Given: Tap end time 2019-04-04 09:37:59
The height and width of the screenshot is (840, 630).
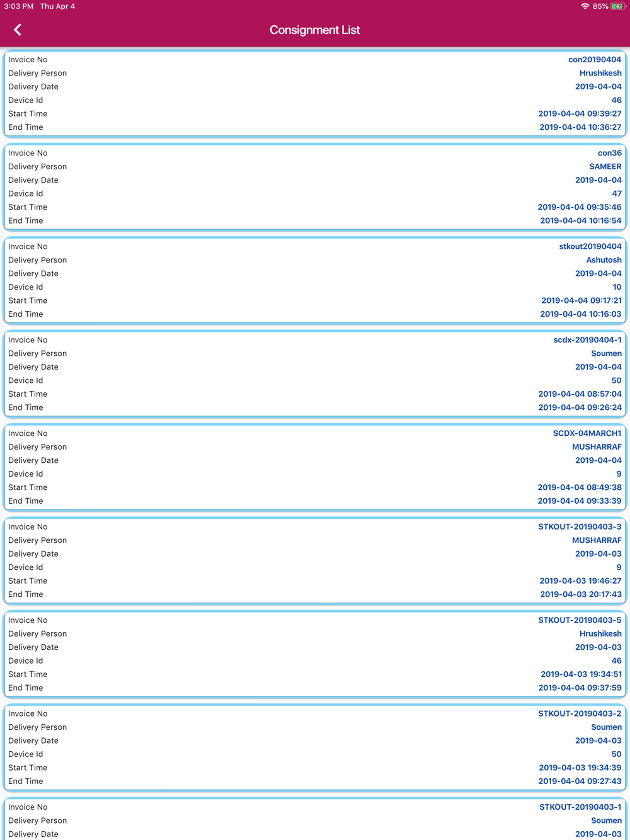Looking at the screenshot, I should (580, 688).
